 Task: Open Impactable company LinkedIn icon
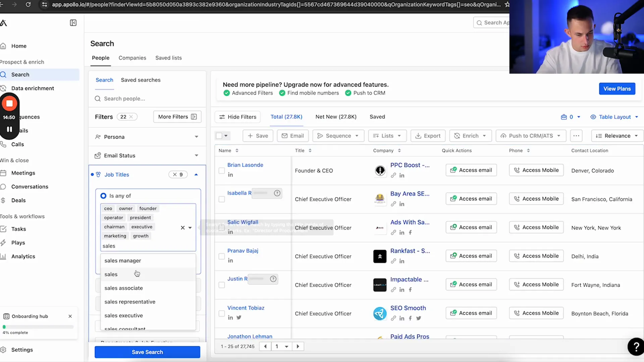(x=402, y=290)
